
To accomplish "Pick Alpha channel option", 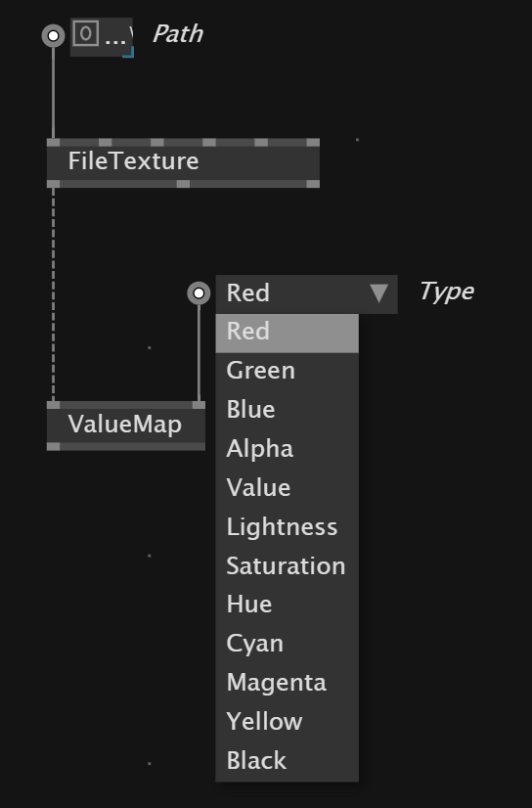I will (x=287, y=449).
